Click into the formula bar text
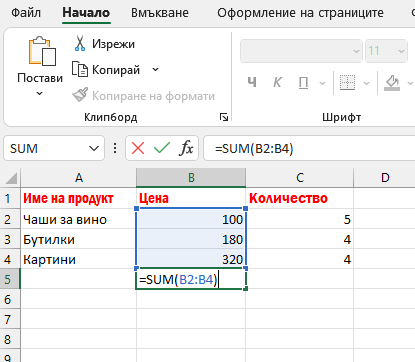 309,148
